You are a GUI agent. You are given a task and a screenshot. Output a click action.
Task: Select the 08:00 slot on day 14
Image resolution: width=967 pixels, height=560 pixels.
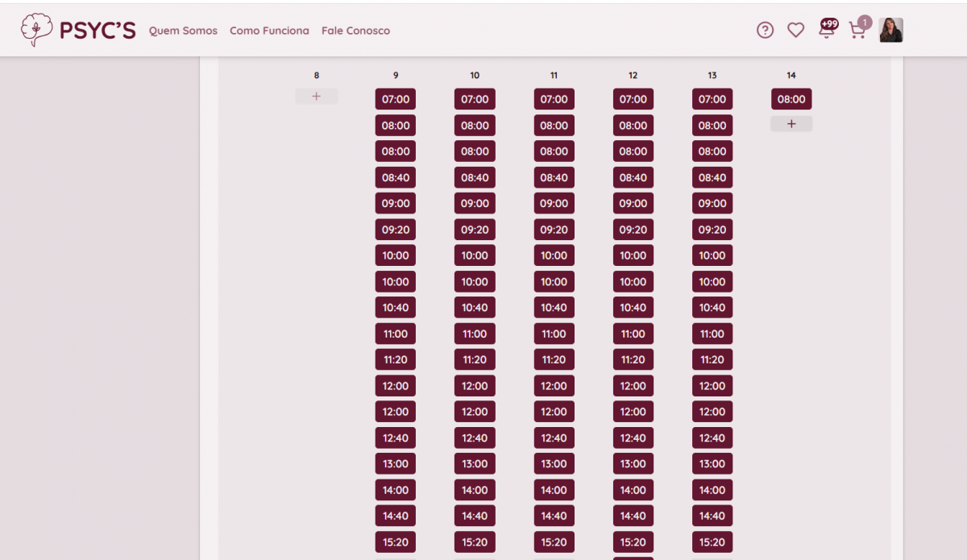coord(791,99)
